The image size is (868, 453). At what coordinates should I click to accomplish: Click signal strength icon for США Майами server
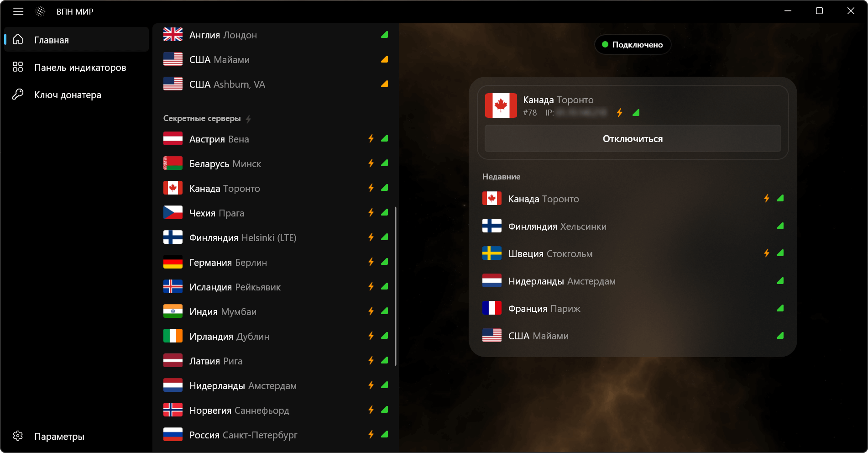click(x=385, y=59)
